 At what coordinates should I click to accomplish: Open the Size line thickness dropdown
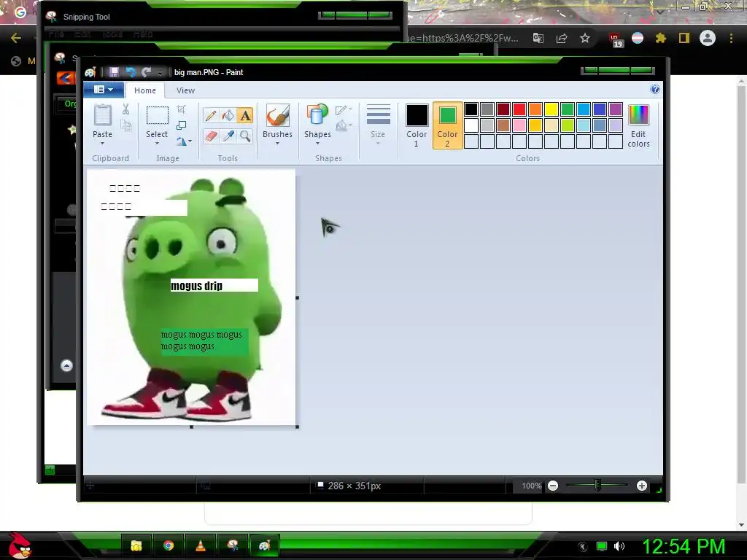point(378,125)
